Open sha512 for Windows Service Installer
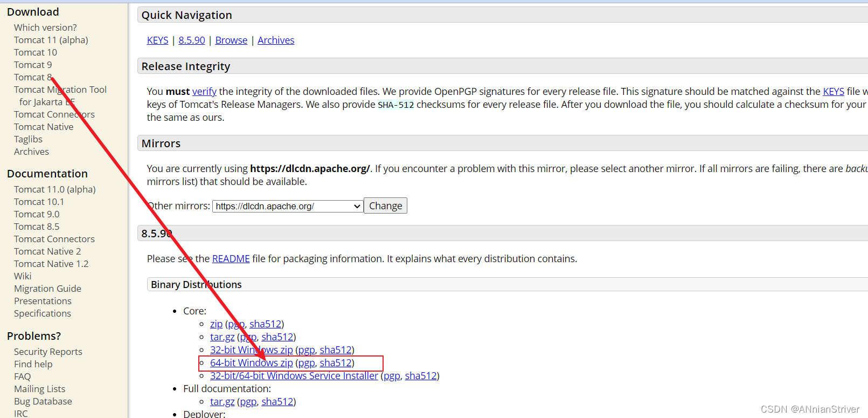The width and height of the screenshot is (868, 418). (421, 376)
